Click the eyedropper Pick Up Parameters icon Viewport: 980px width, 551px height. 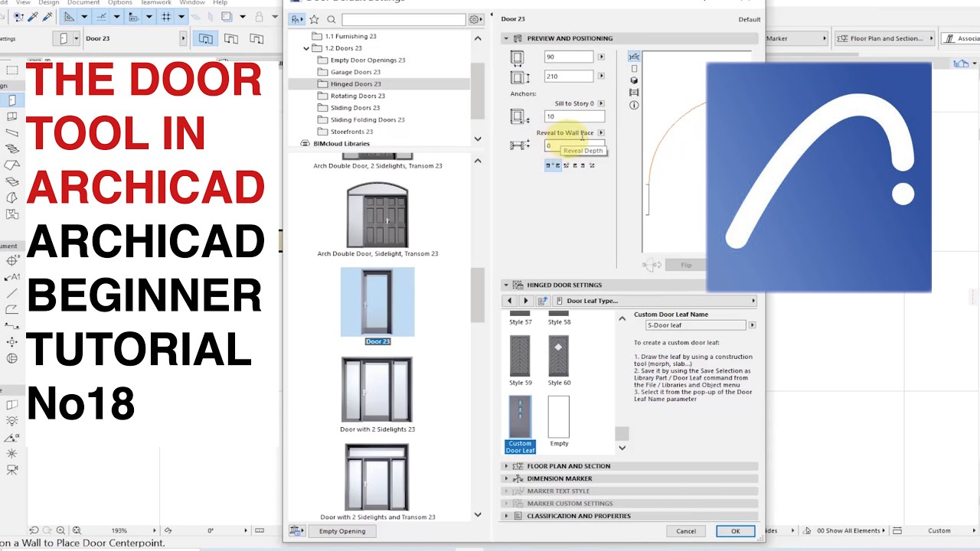tap(32, 16)
